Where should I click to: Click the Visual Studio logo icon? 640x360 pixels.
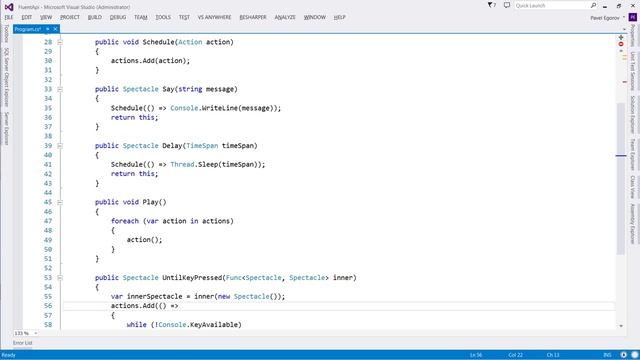tap(9, 7)
